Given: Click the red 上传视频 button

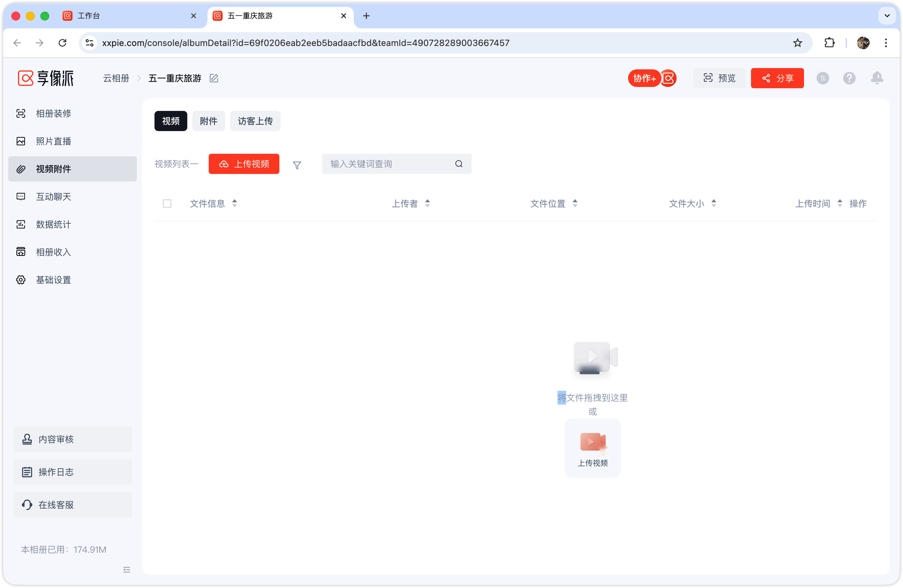Looking at the screenshot, I should tap(244, 164).
